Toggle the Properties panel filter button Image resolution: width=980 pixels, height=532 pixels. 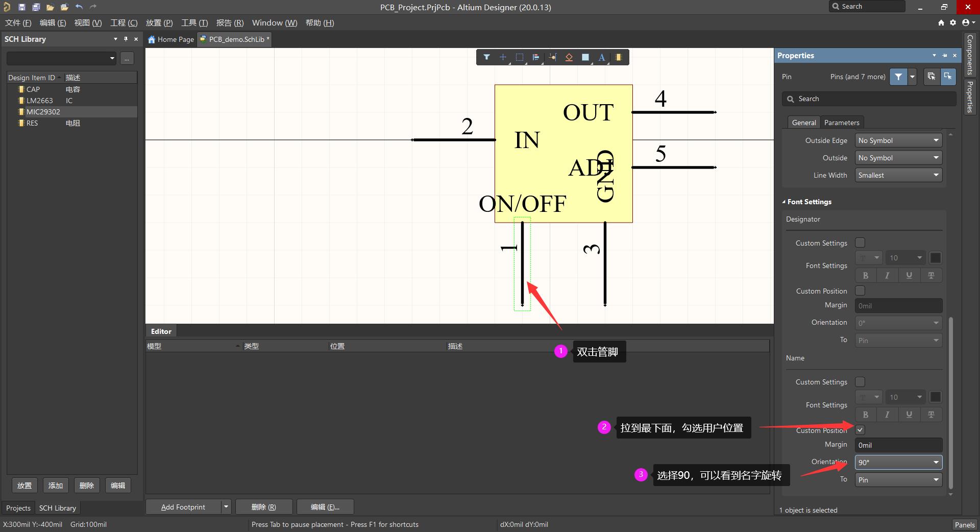point(898,77)
